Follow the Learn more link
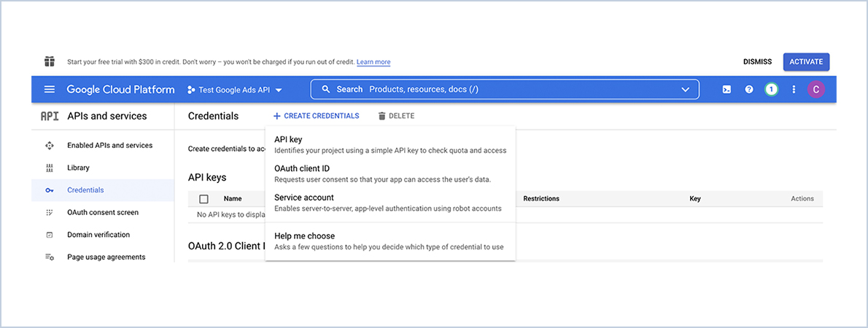This screenshot has height=328, width=868. pyautogui.click(x=373, y=62)
